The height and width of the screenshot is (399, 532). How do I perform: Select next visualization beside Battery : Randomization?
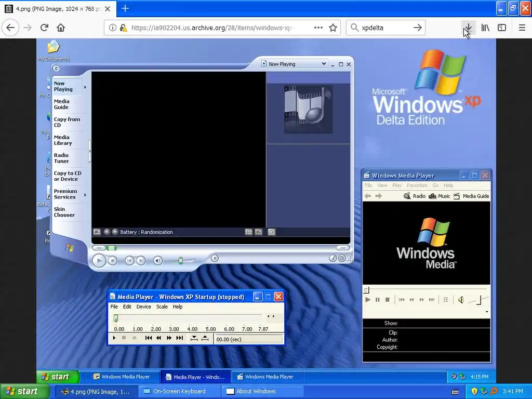point(115,232)
